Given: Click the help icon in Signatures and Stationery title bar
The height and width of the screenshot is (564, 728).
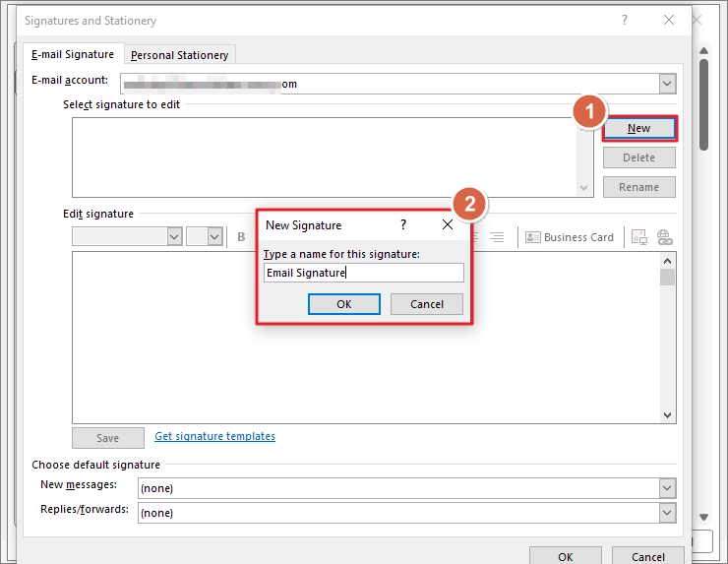Looking at the screenshot, I should click(x=625, y=20).
